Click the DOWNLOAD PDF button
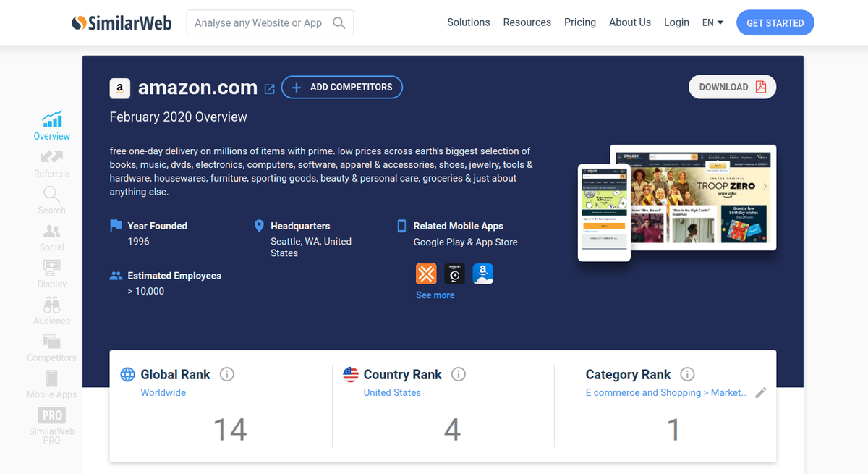 click(x=733, y=87)
